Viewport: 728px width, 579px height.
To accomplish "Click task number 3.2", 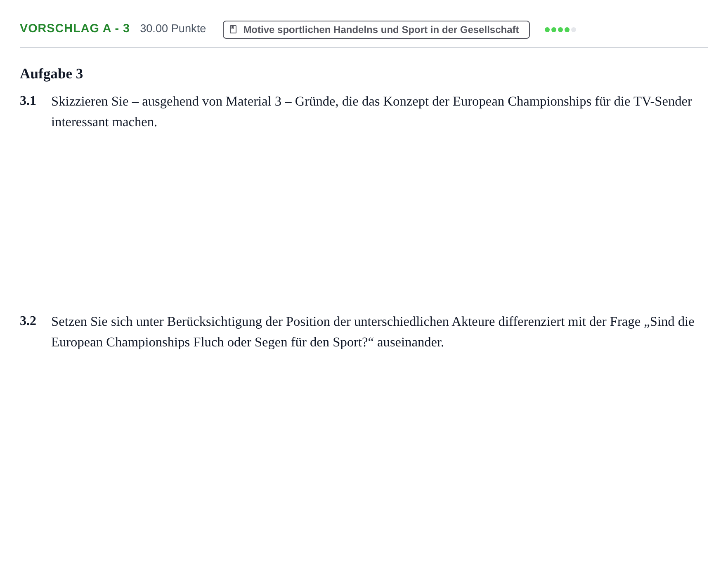I will tap(28, 321).
